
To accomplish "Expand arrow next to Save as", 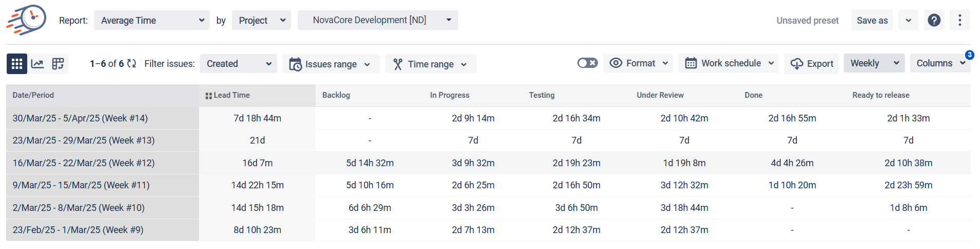I will [908, 21].
